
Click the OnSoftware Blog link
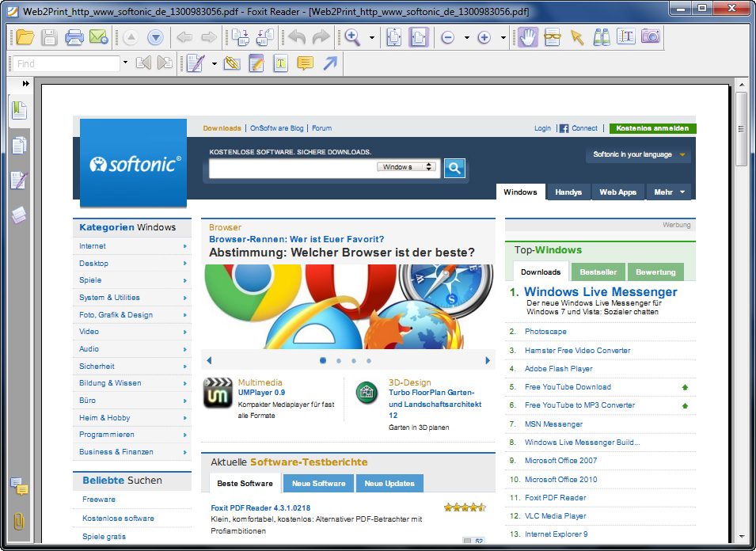coord(277,128)
